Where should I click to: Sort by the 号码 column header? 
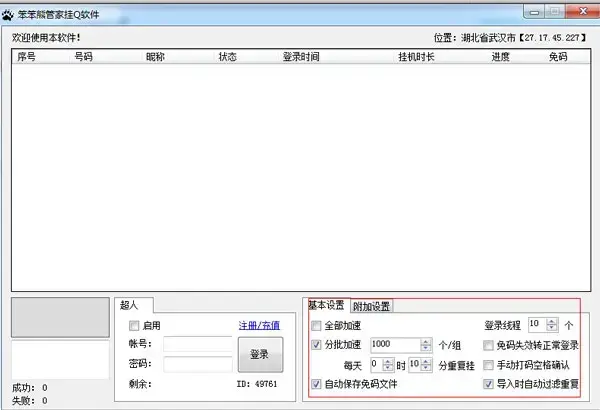(83, 57)
